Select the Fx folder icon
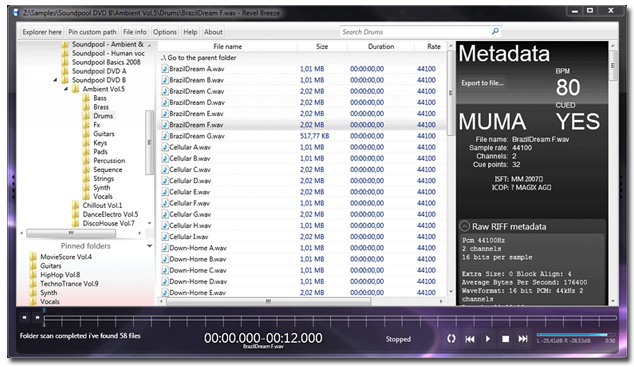The image size is (634, 367). point(86,124)
